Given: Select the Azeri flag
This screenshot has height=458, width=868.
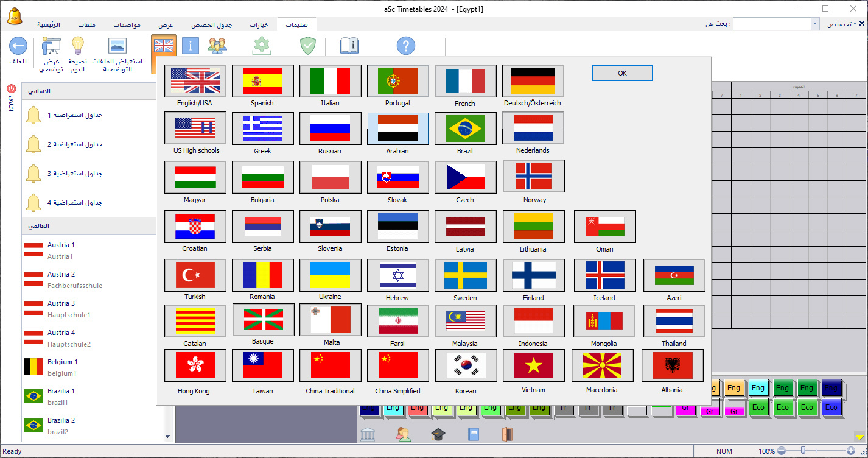Looking at the screenshot, I should pos(674,275).
